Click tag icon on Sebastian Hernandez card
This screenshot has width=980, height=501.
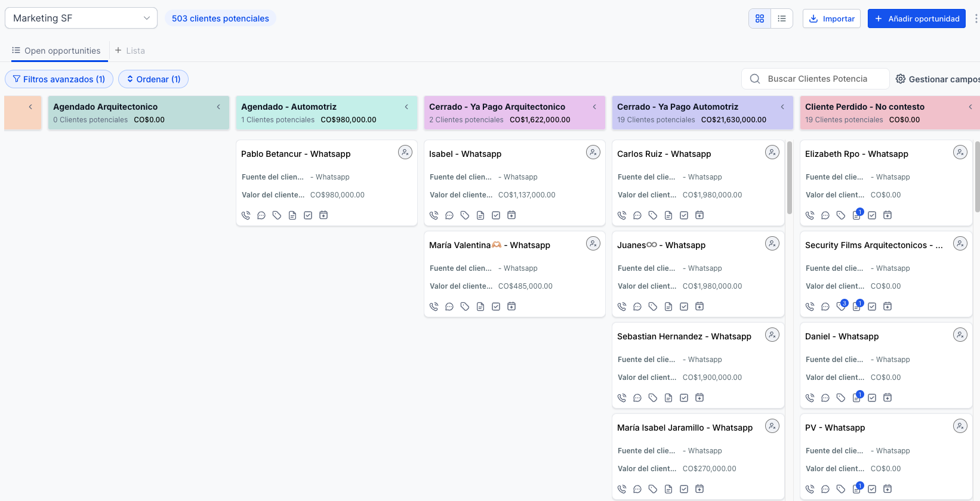[653, 398]
